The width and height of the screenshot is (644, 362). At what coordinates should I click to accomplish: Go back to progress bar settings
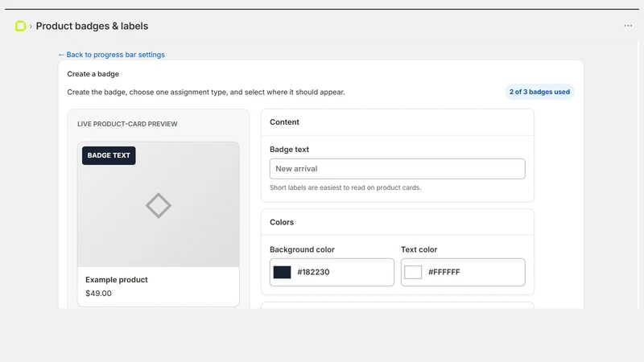pos(111,55)
